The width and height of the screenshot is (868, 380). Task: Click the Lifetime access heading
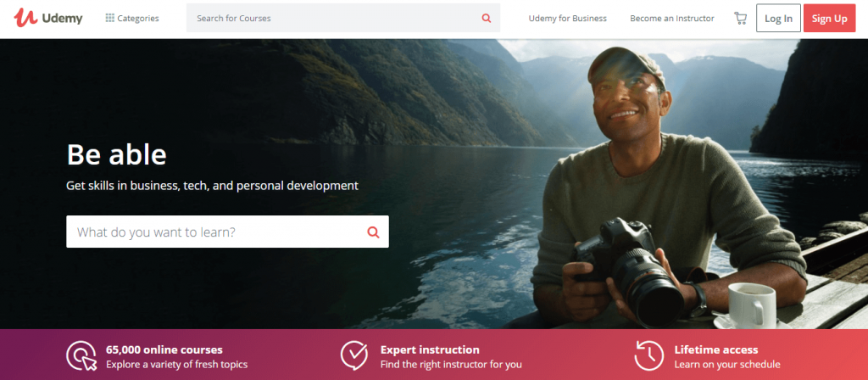tap(715, 349)
